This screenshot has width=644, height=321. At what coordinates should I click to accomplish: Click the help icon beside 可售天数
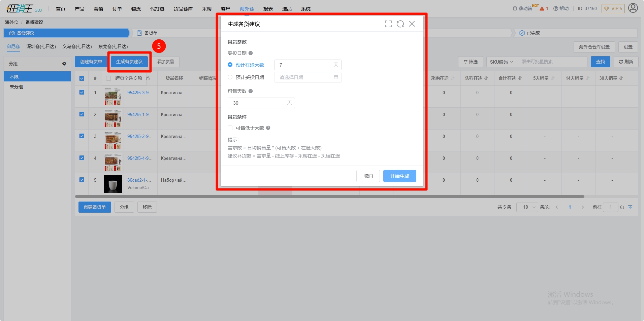(251, 91)
